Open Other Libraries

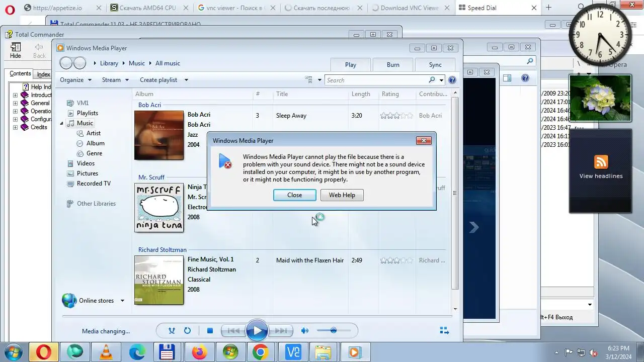point(96,204)
